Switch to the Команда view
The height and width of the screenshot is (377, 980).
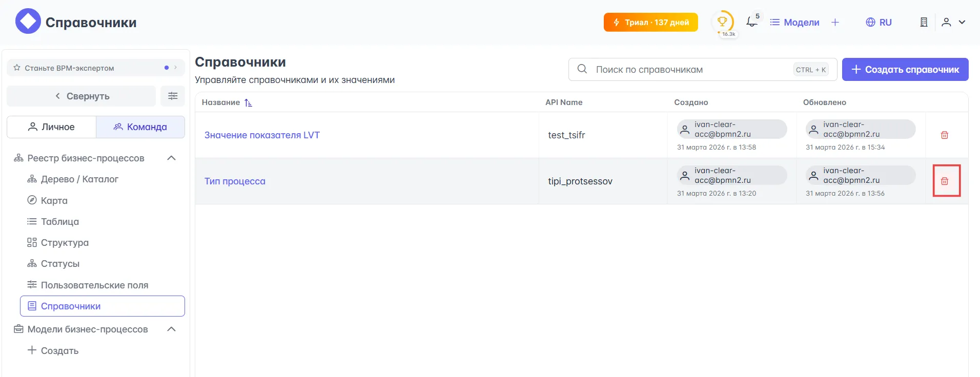[x=140, y=127]
